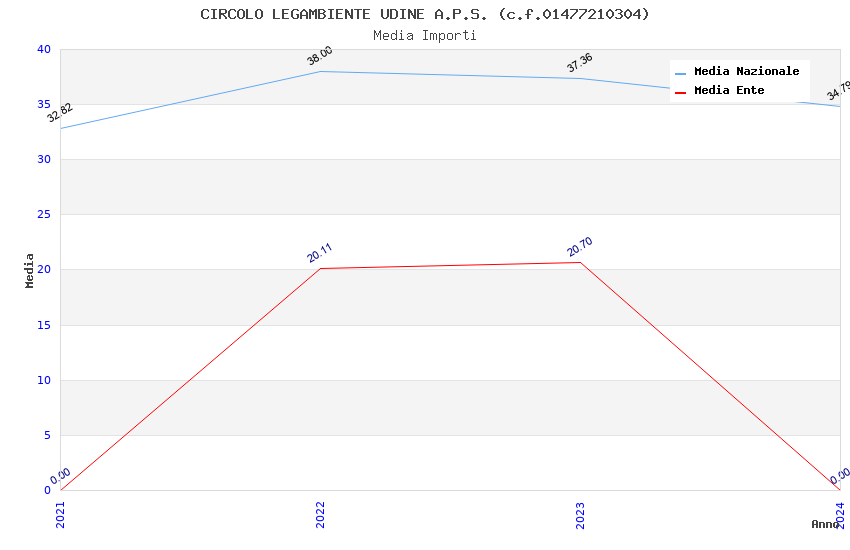Viewport: 850px width, 550px height.
Task: Click the Media Importi subtitle
Action: [x=425, y=35]
